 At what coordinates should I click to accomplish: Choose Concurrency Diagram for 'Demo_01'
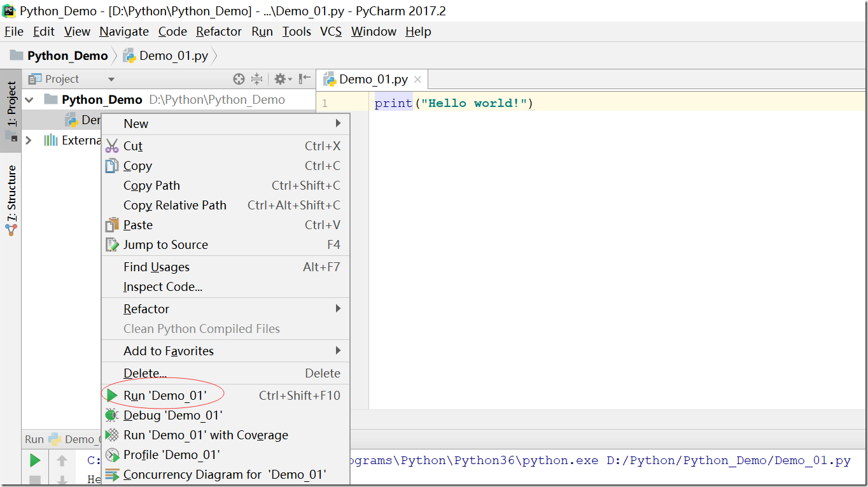click(226, 474)
